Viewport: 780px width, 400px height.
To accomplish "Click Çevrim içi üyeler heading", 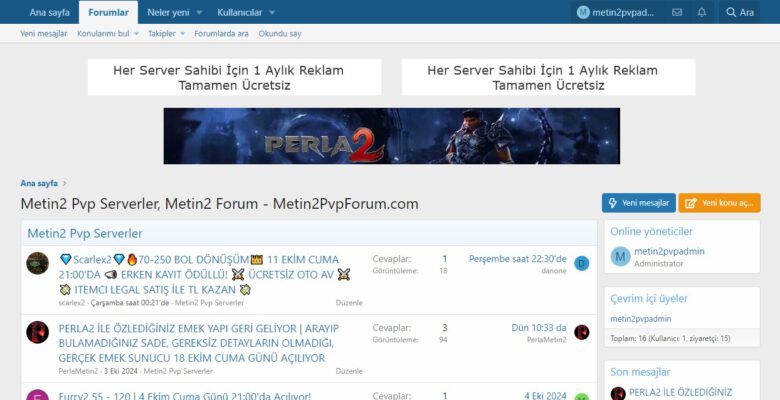I will point(649,299).
